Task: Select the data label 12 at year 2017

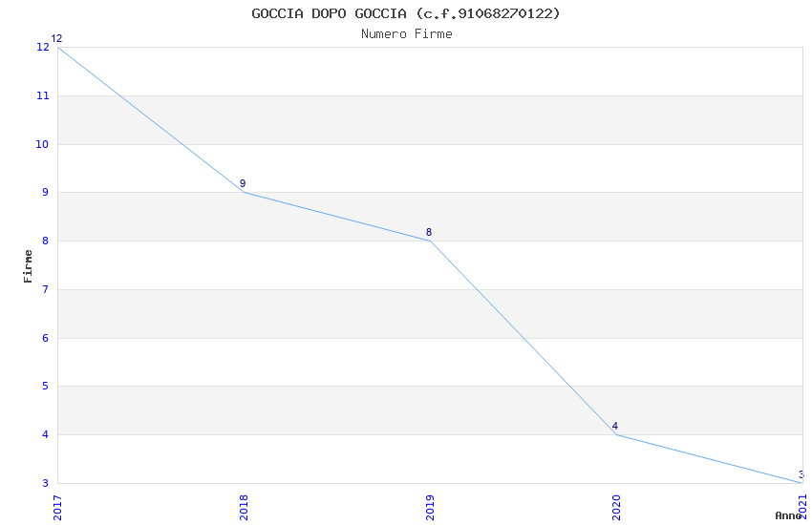Action: point(56,38)
